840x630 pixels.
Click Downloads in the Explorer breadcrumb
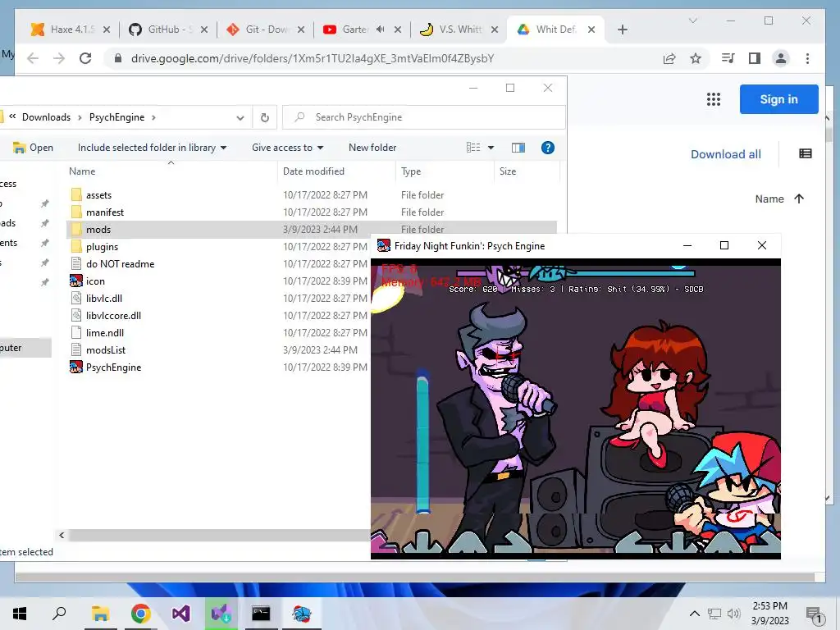(46, 117)
